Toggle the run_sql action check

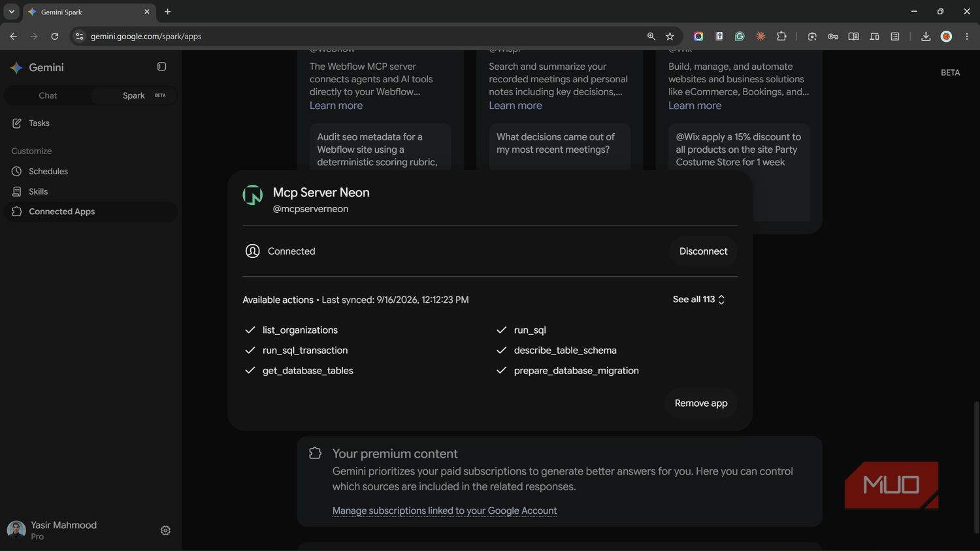coord(501,330)
